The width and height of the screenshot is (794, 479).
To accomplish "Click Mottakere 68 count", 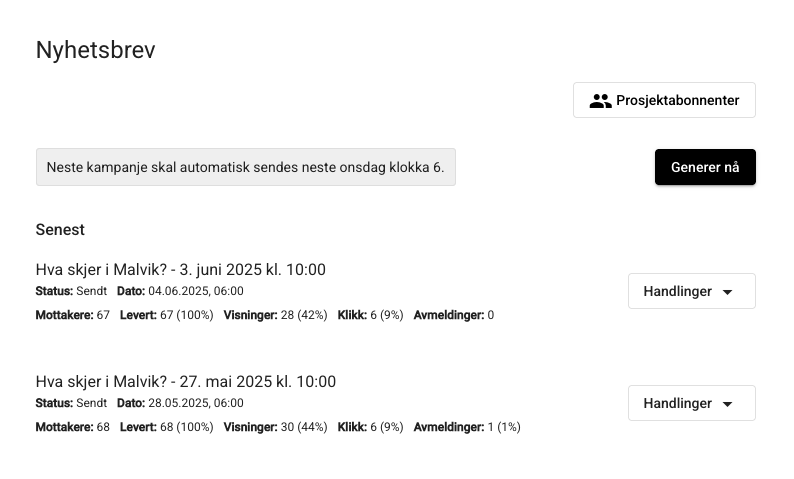I will click(72, 427).
